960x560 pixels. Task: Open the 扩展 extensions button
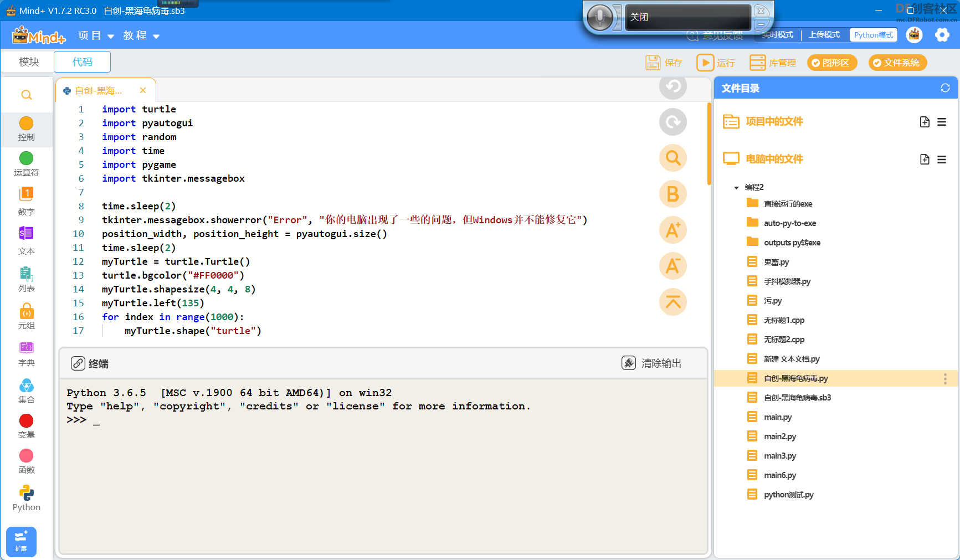21,541
